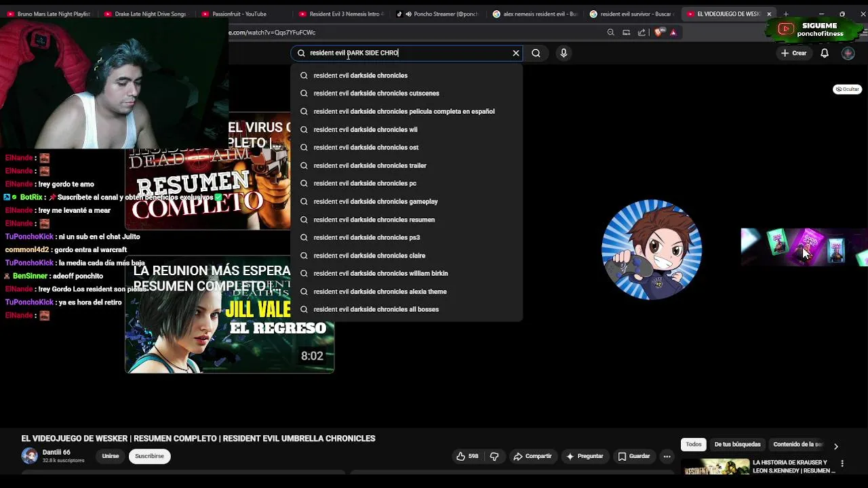Switch to Poncho Streamer TikTok tab
The image size is (868, 488).
pyautogui.click(x=437, y=14)
